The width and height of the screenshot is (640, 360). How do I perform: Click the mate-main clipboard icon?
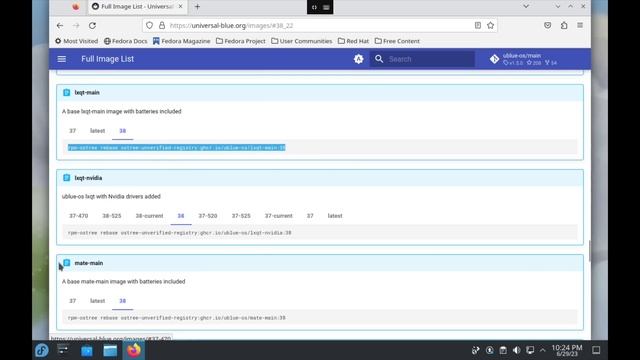click(x=67, y=263)
